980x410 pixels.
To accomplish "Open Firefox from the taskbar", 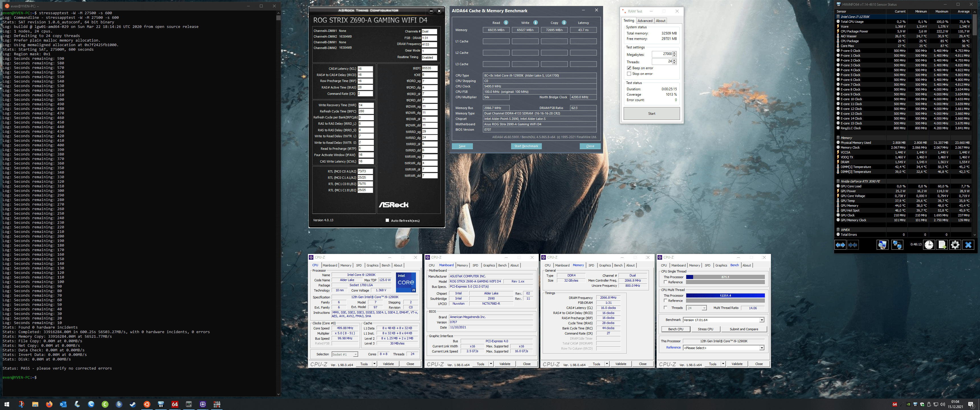I will click(x=49, y=404).
